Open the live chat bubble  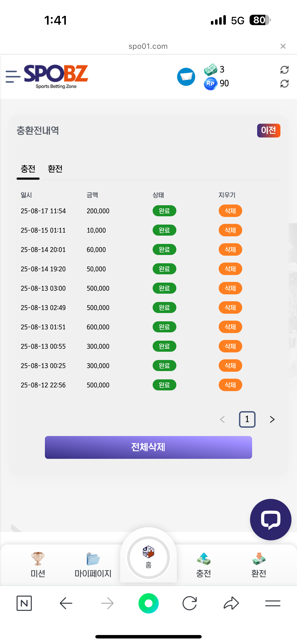click(271, 519)
